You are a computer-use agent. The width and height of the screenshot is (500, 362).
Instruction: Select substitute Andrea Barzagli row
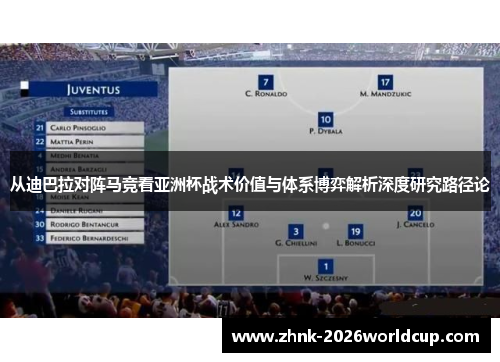(95, 169)
